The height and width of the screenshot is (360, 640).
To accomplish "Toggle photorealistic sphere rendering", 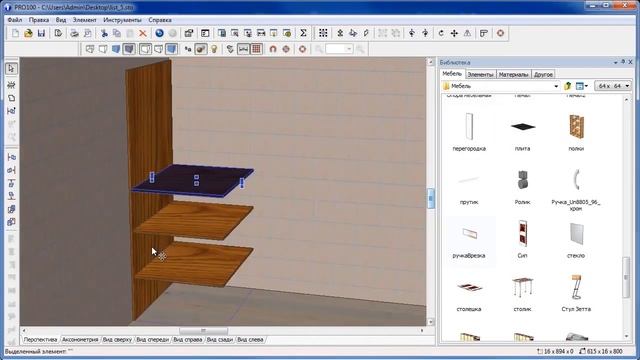I will 201,49.
